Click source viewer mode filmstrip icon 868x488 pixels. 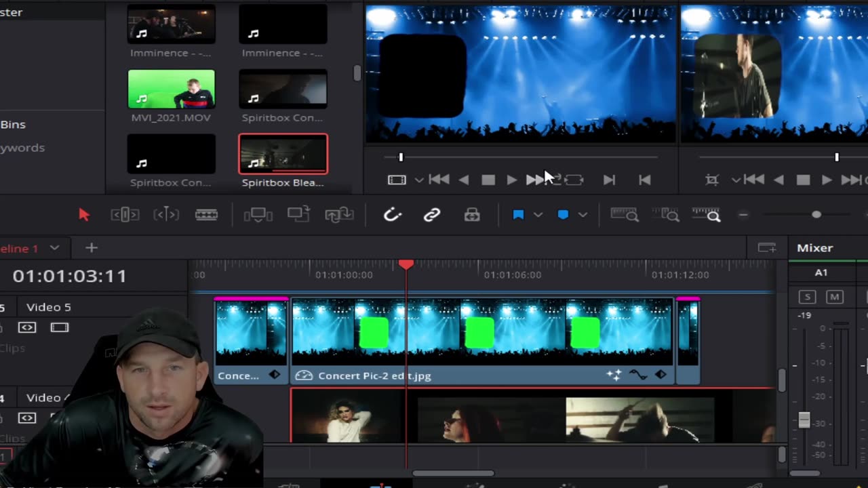click(x=397, y=180)
